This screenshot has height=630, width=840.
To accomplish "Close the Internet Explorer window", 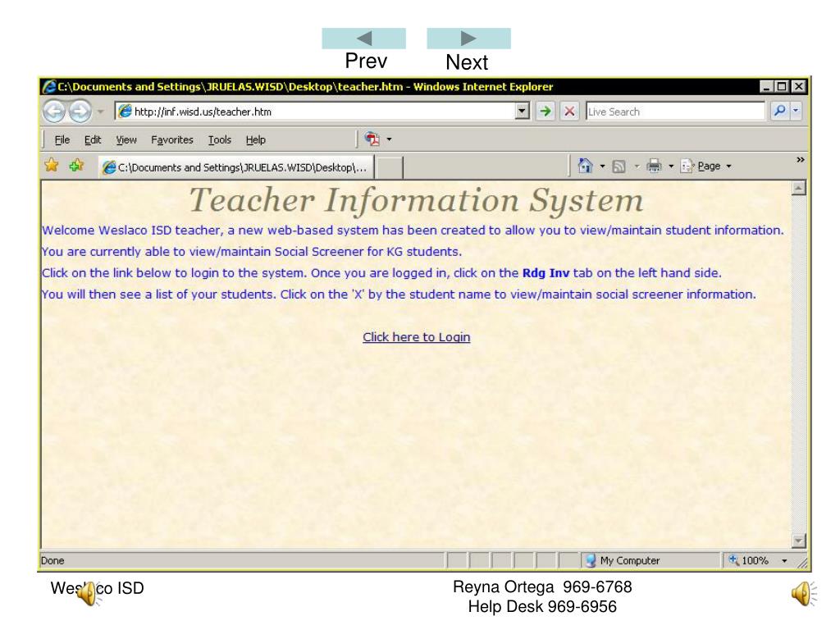I will click(798, 86).
